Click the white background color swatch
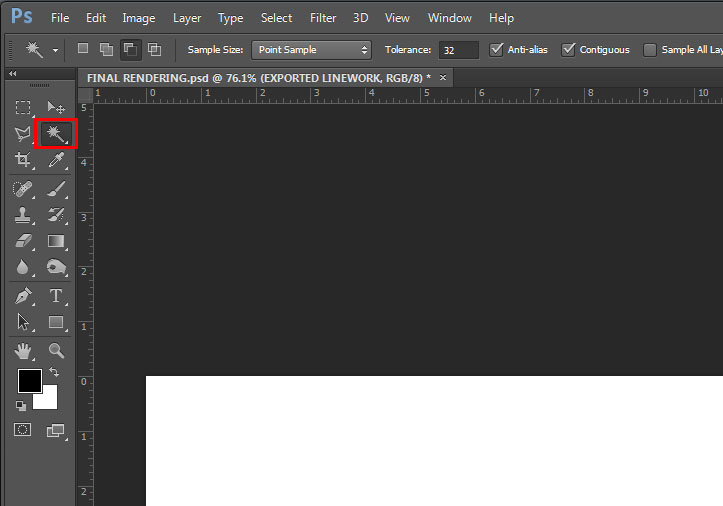 pos(48,400)
